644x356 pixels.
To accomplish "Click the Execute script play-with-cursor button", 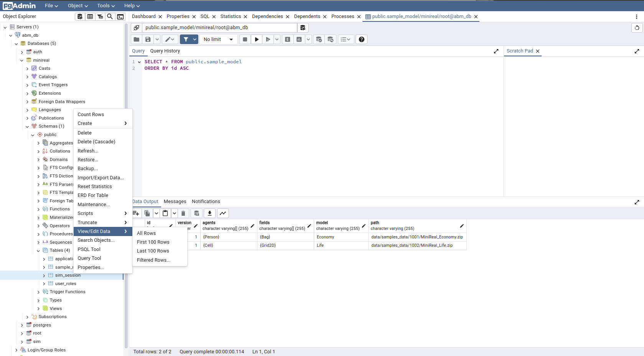I will click(x=268, y=39).
